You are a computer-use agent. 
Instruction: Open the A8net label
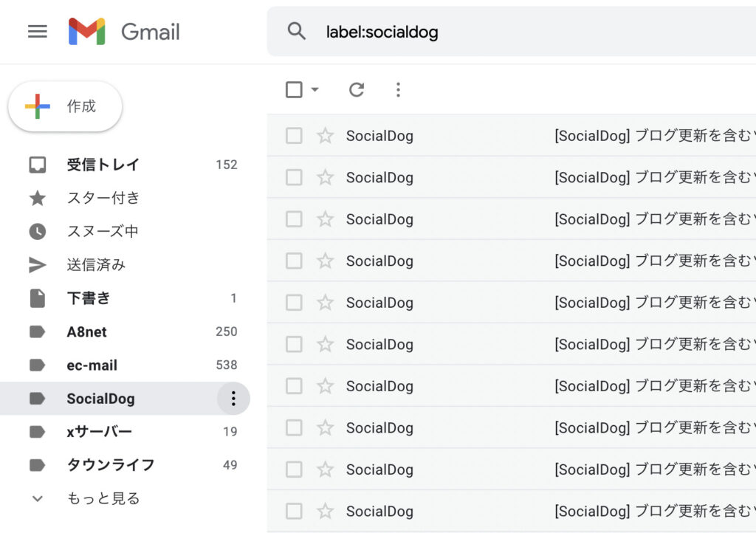[126, 331]
